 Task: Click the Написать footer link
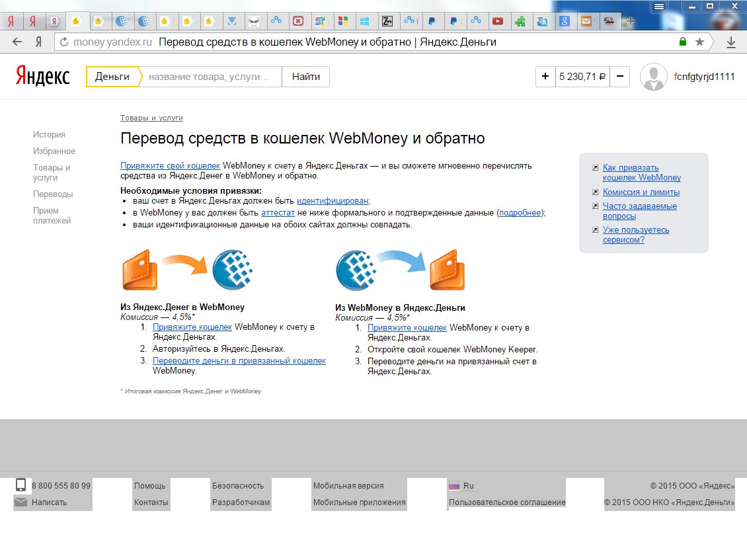pos(49,502)
